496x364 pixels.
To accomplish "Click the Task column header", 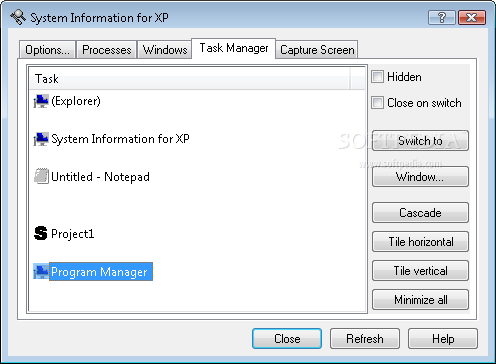I will click(x=190, y=79).
